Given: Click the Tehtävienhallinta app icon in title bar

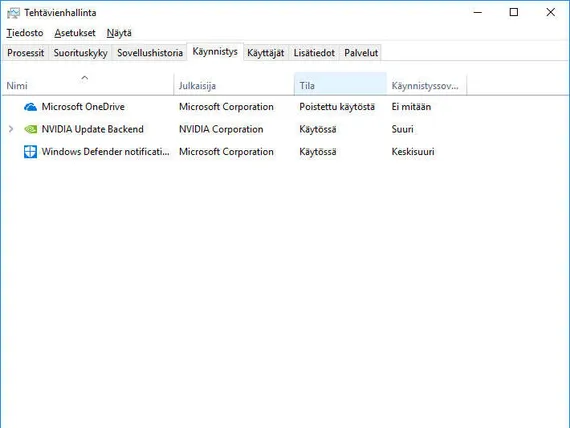Looking at the screenshot, I should 13,13.
